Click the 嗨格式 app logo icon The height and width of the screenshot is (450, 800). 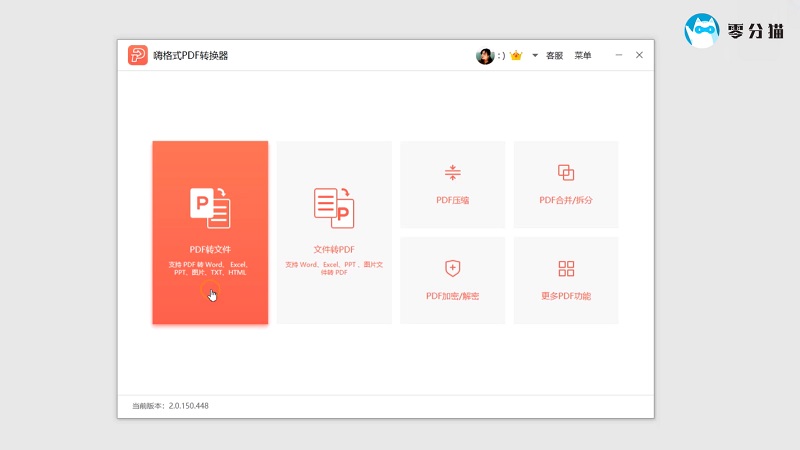click(138, 55)
